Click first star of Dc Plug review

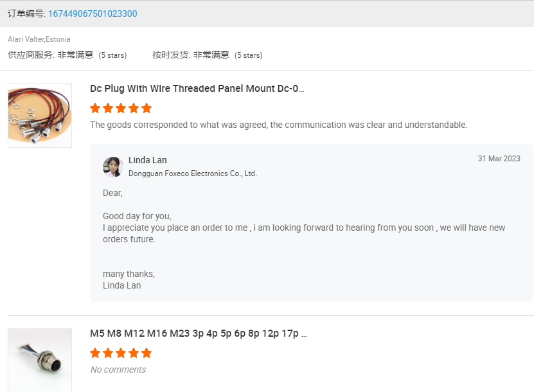click(95, 108)
